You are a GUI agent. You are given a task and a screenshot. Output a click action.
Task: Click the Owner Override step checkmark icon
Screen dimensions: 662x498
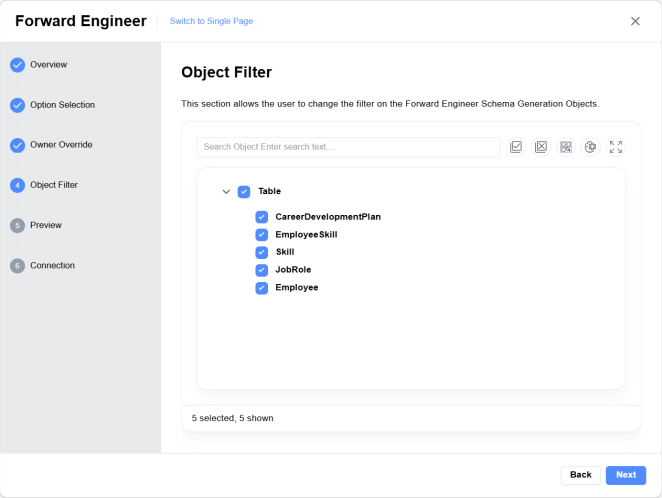point(17,145)
